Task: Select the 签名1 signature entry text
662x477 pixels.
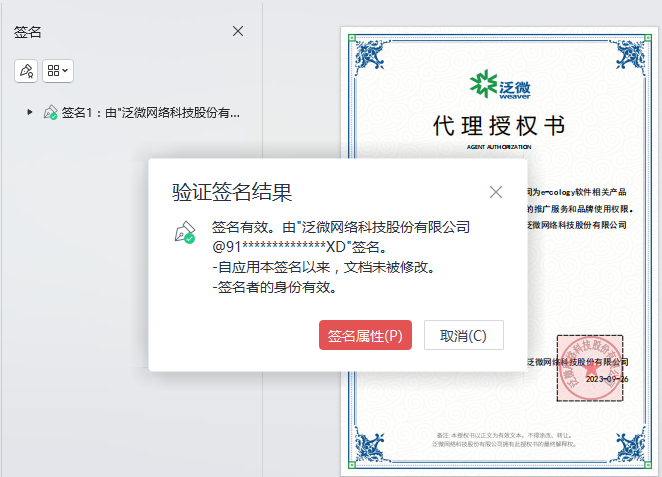Action: tap(150, 113)
